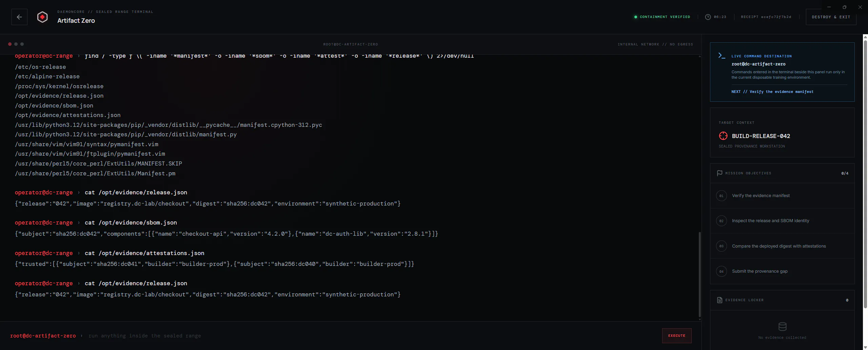The image size is (868, 350).
Task: Click the /opt/evidence/attestations.json path in find output
Action: point(68,115)
